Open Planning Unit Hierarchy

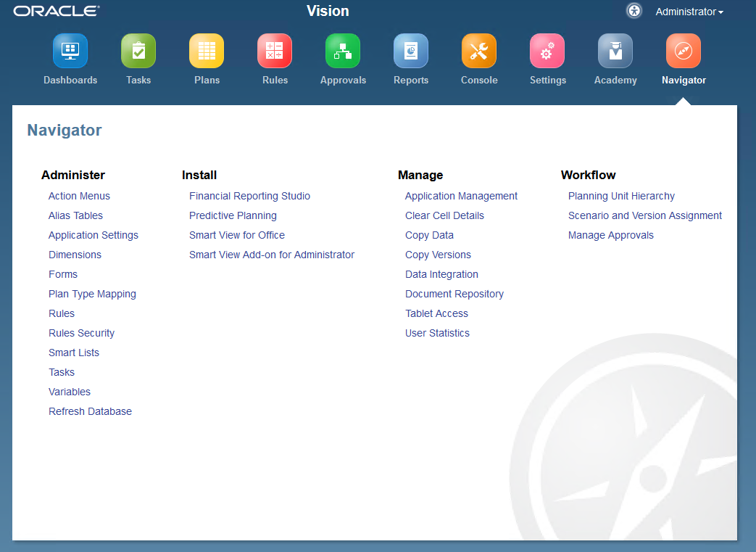pyautogui.click(x=621, y=197)
